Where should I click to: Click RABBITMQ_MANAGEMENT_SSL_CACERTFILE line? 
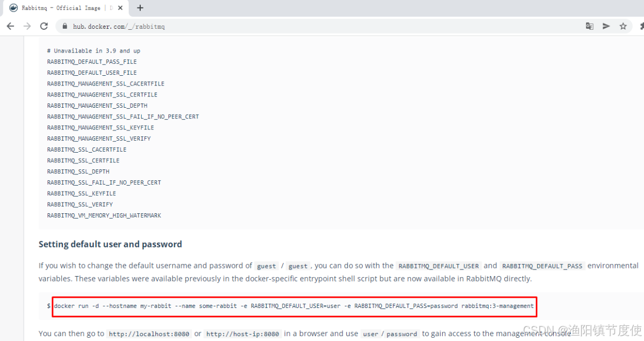[x=106, y=84]
